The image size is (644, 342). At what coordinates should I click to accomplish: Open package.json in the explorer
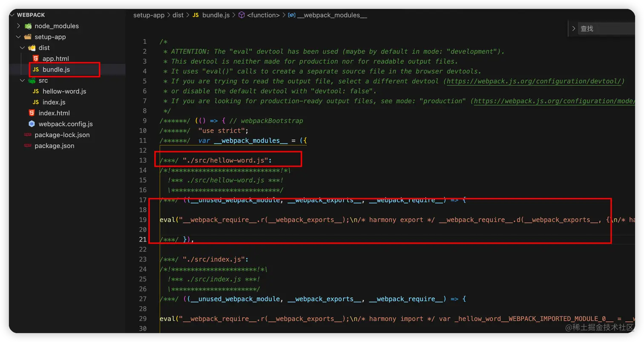pyautogui.click(x=55, y=146)
